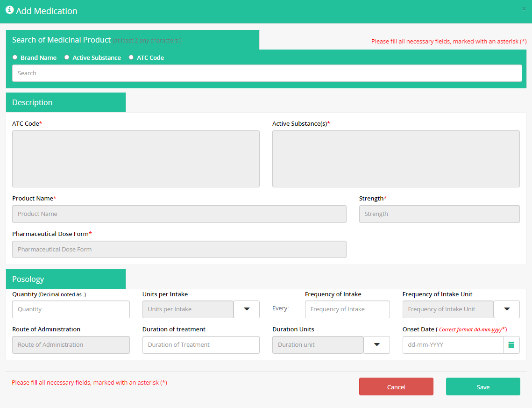Click the info icon beside Add Medication

pyautogui.click(x=9, y=10)
